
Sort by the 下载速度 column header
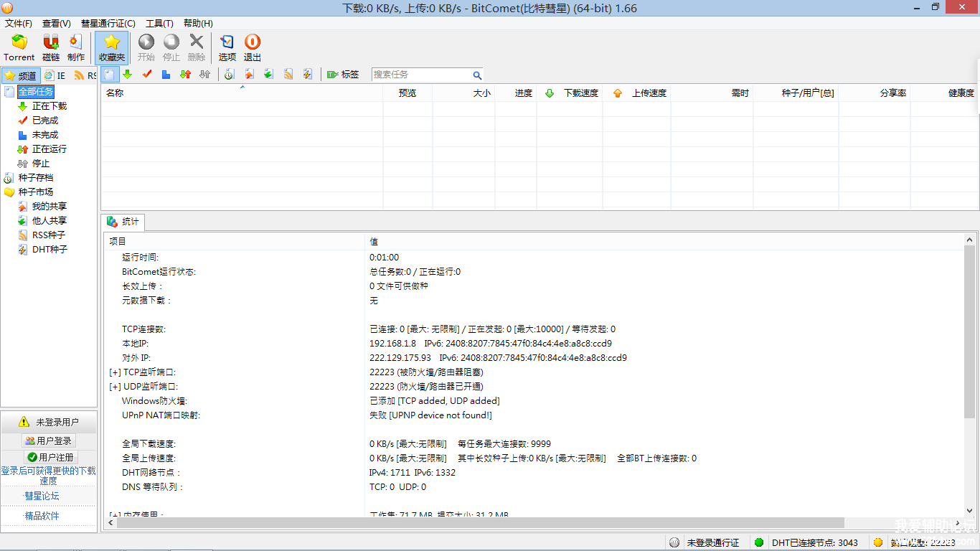pyautogui.click(x=570, y=93)
